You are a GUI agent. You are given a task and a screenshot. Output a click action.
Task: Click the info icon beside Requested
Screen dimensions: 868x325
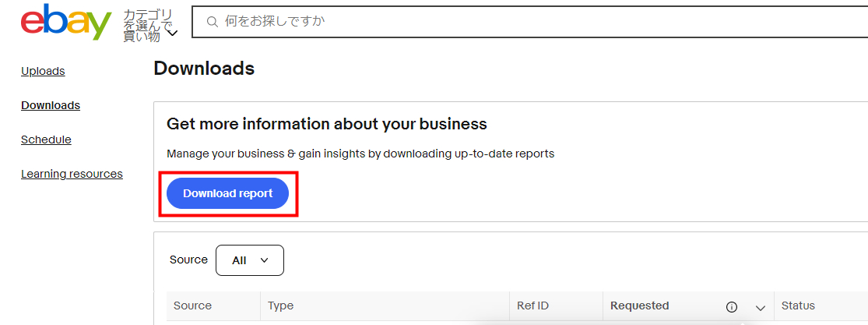click(x=732, y=307)
